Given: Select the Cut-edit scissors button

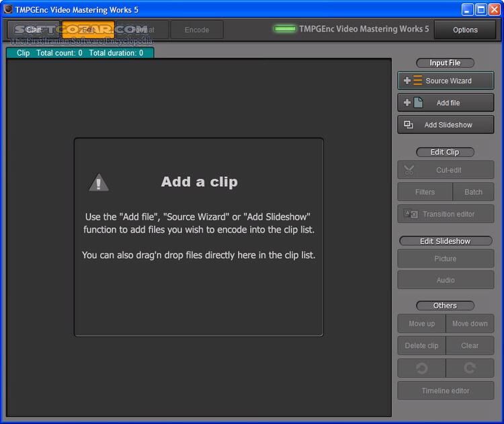Looking at the screenshot, I should (446, 170).
